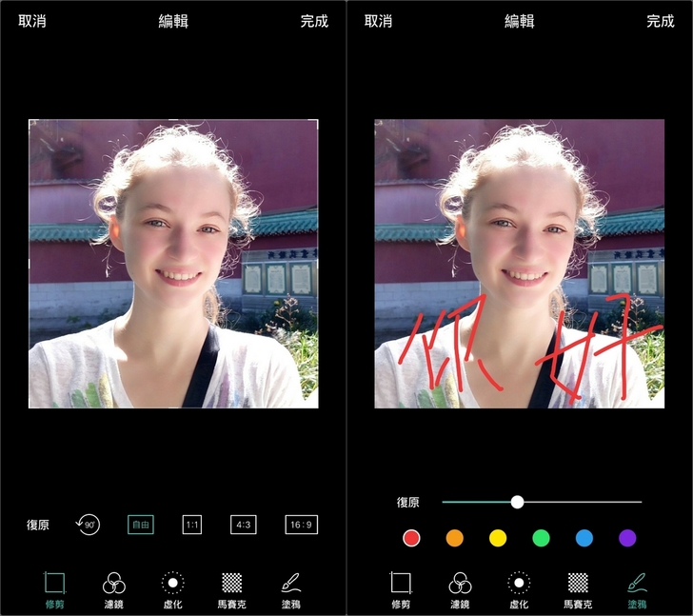Open the 濾鏡 filter tool in left screen
Image resolution: width=693 pixels, height=616 pixels.
[114, 590]
